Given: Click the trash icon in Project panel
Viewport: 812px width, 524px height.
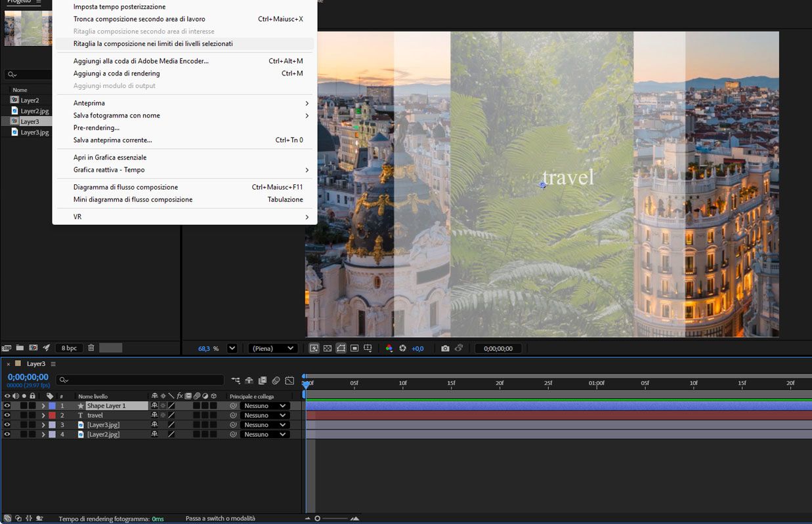Looking at the screenshot, I should click(91, 348).
